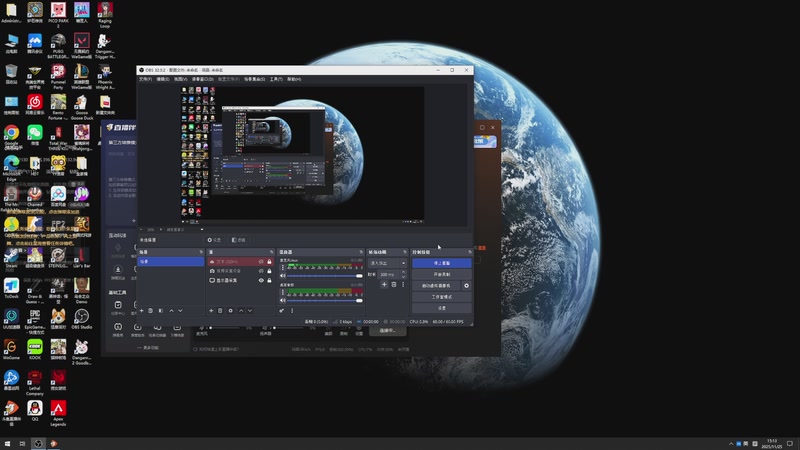Open transition properties three-dot menu in 转场特效 dock

click(403, 285)
